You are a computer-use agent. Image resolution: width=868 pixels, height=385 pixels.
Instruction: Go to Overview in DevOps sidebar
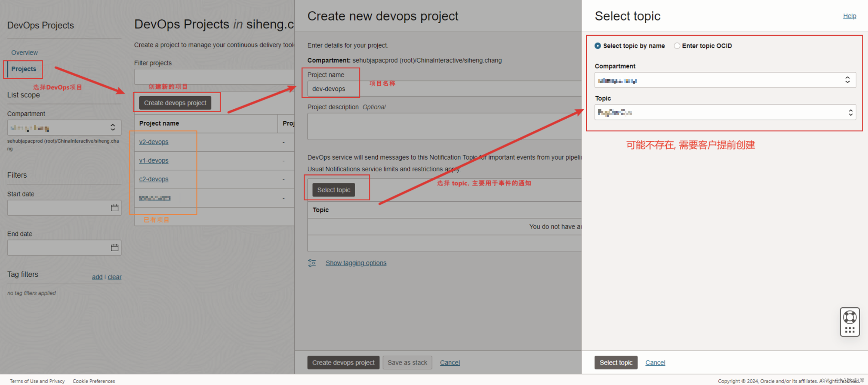click(24, 53)
